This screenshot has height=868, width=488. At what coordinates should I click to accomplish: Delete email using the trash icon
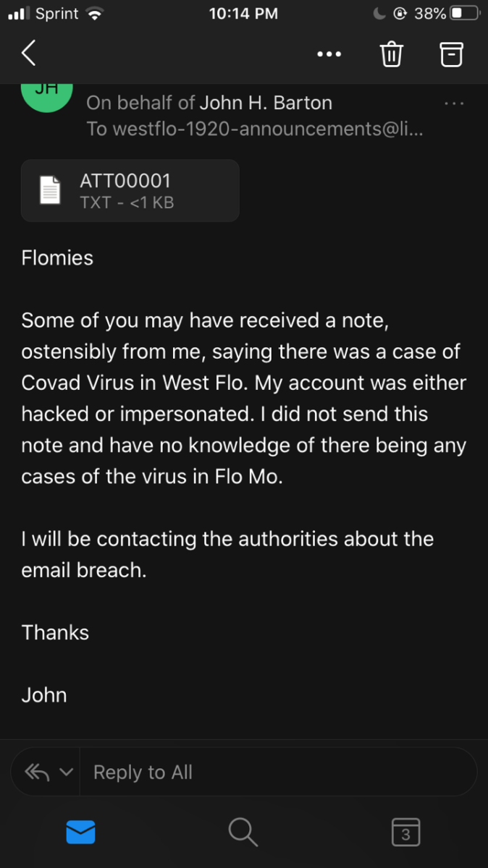pyautogui.click(x=391, y=54)
